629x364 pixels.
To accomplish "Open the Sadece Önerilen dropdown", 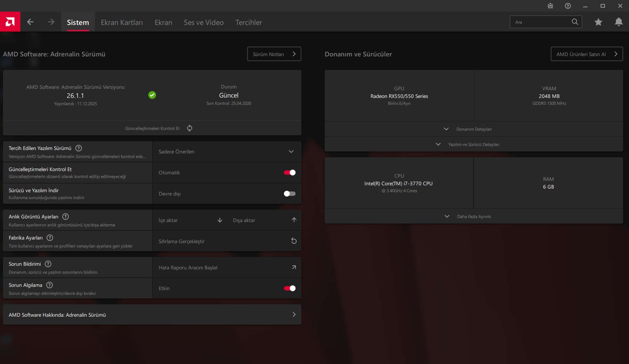I will pos(227,151).
